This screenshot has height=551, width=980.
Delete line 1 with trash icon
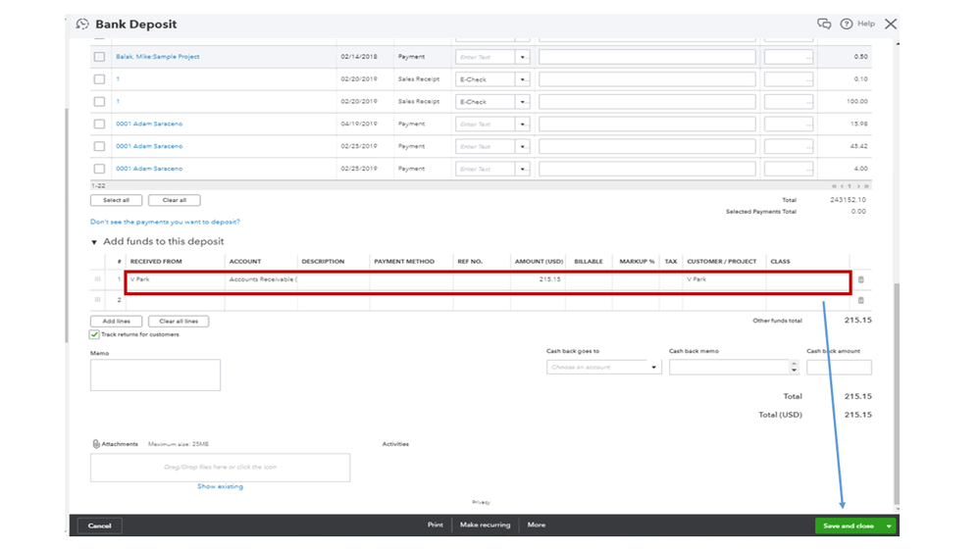tap(860, 279)
